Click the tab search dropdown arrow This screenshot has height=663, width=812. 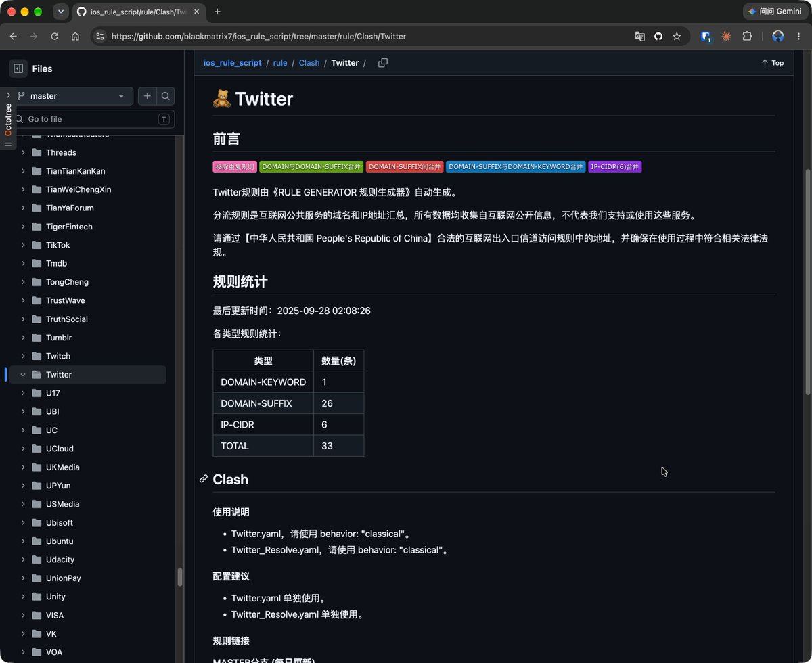[x=61, y=12]
